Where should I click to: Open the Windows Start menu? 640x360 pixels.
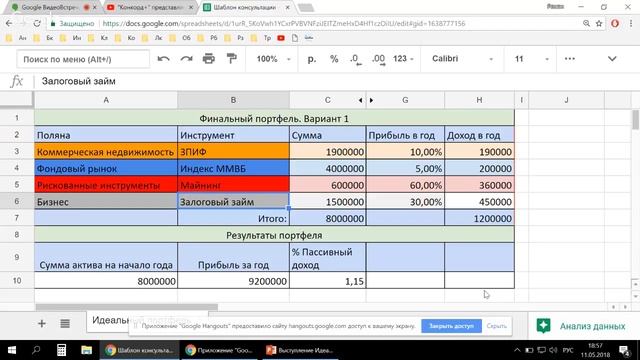coord(11,350)
